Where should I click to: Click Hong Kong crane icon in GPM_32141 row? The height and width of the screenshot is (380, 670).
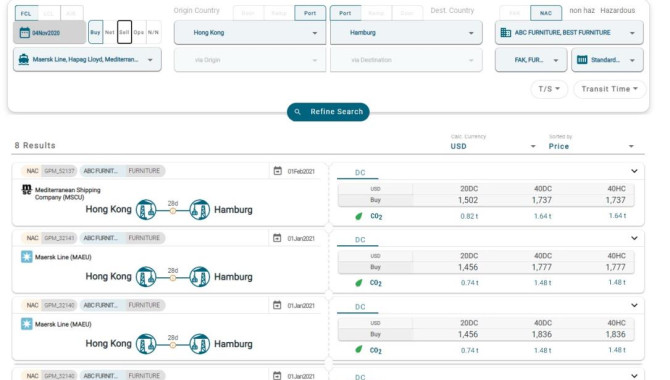(146, 277)
